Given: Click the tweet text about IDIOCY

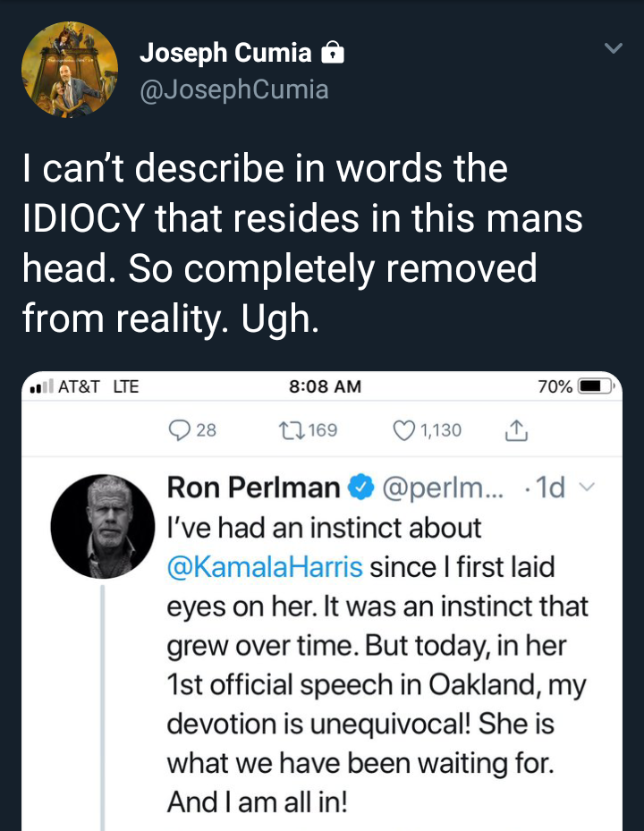Looking at the screenshot, I should click(302, 243).
